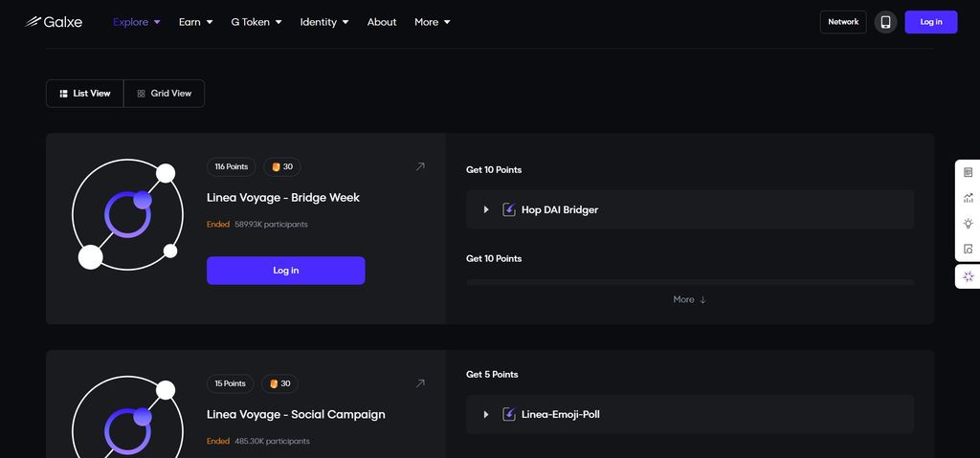Image resolution: width=980 pixels, height=458 pixels.
Task: Click the Linea Voyage Bridge Week thumbnail
Action: tap(127, 215)
